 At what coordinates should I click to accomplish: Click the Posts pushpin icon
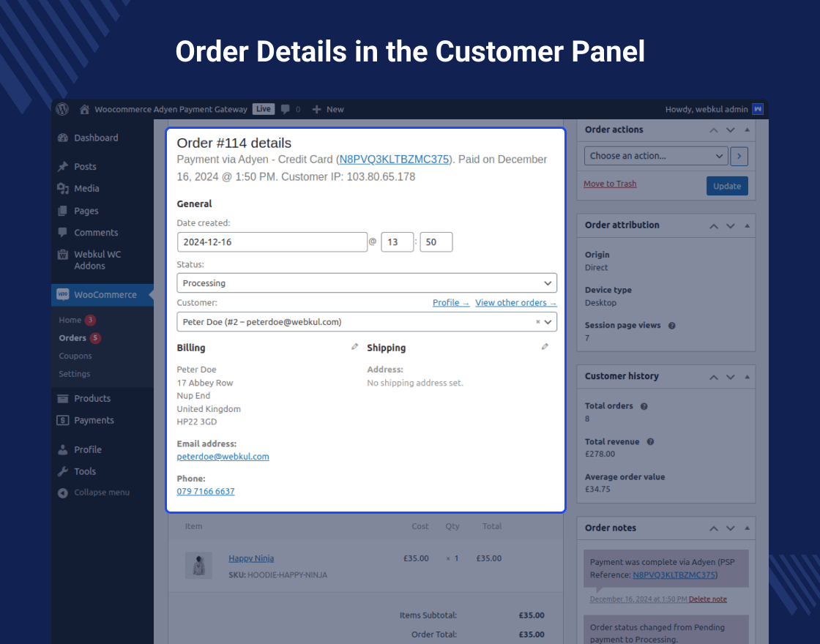pyautogui.click(x=63, y=167)
